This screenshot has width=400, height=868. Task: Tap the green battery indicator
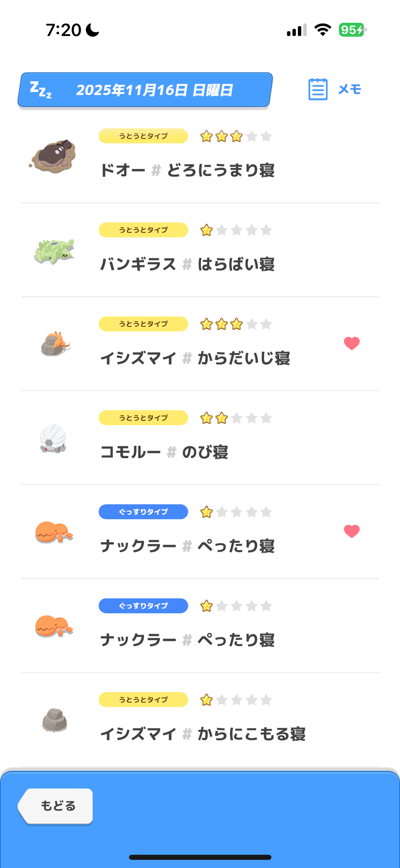[x=352, y=30]
